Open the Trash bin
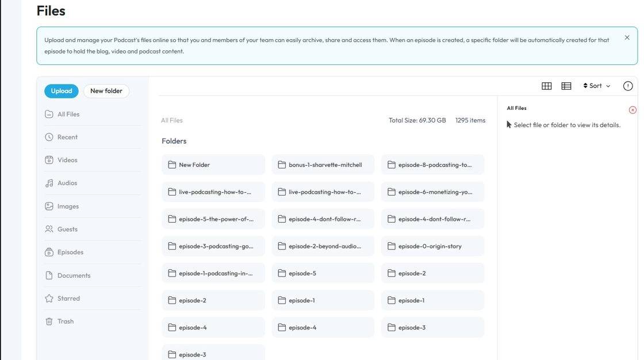644x360 pixels. tap(65, 321)
